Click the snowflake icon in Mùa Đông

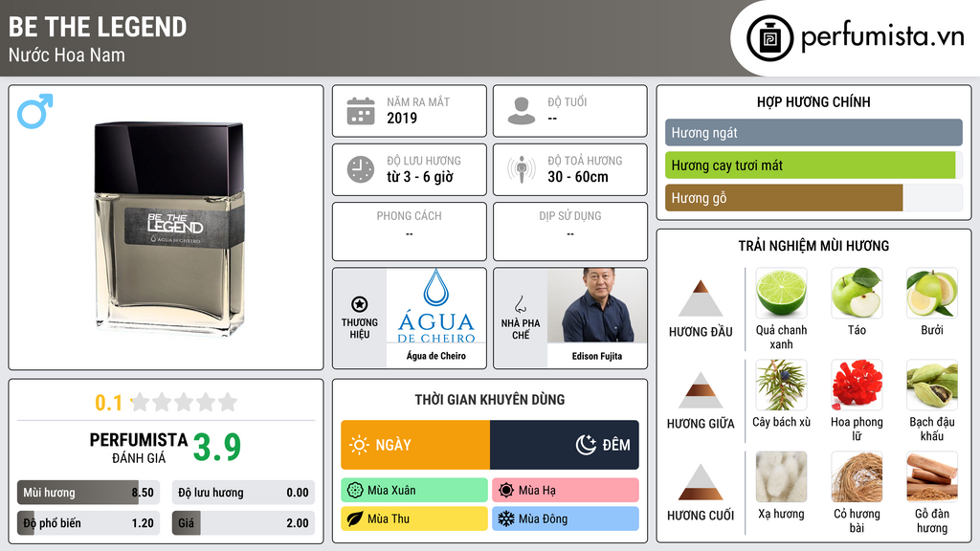coord(506,518)
